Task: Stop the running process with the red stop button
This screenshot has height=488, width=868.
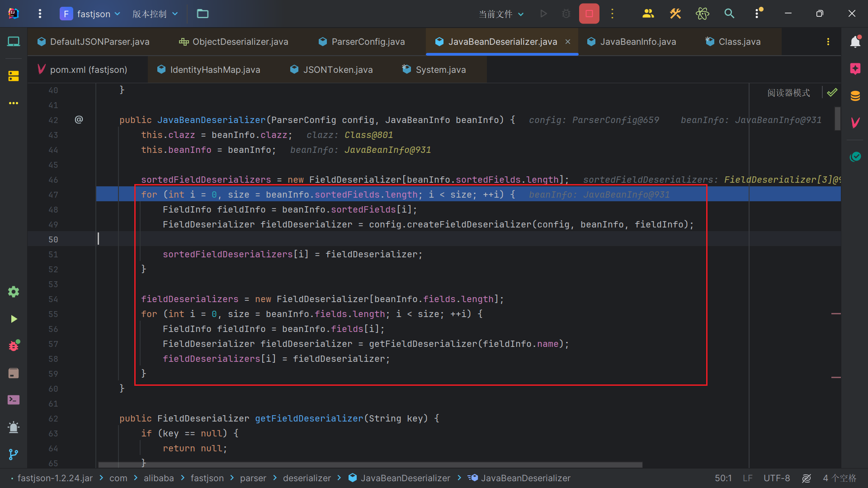Action: [x=589, y=14]
